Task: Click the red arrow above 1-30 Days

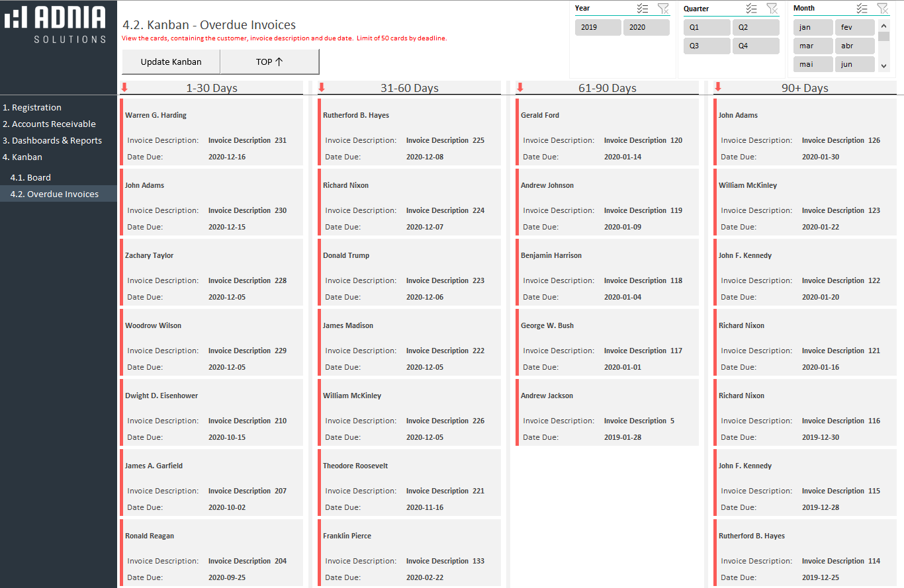Action: click(124, 87)
